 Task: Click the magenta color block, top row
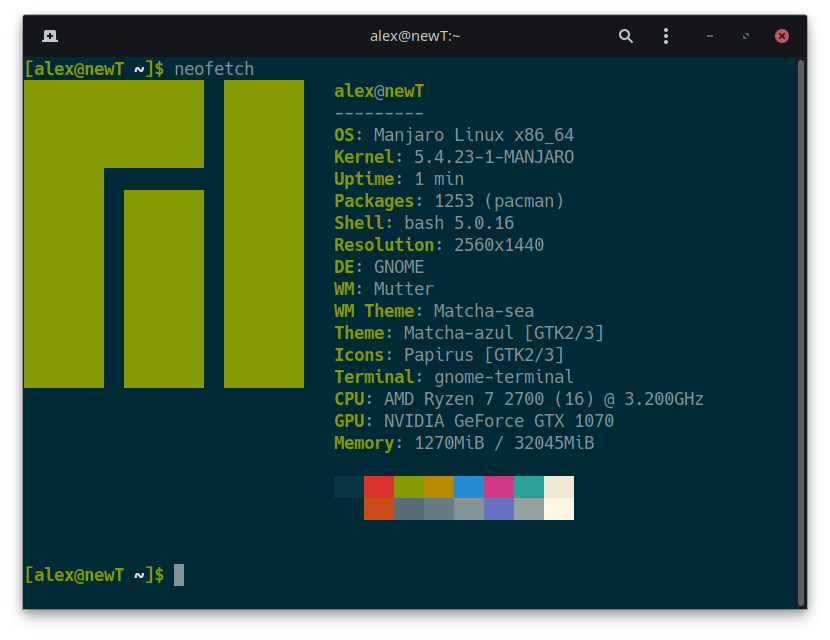tap(499, 487)
